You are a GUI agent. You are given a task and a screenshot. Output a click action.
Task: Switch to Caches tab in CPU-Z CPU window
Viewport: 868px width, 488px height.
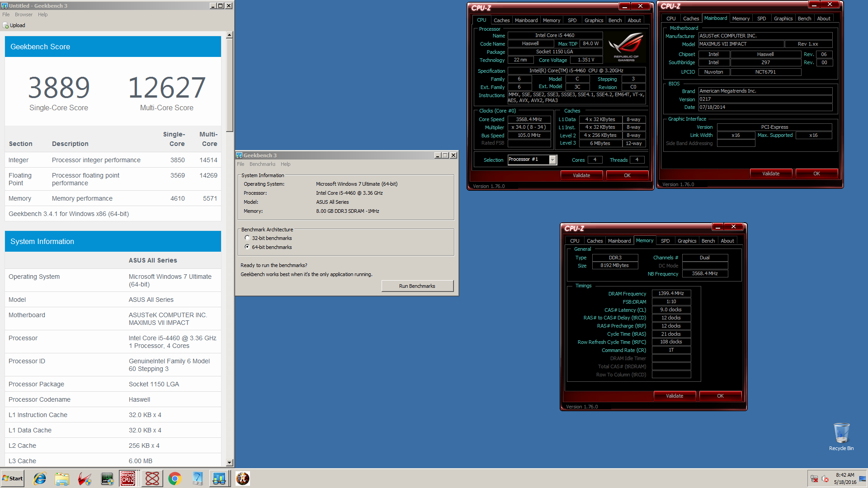click(x=501, y=20)
